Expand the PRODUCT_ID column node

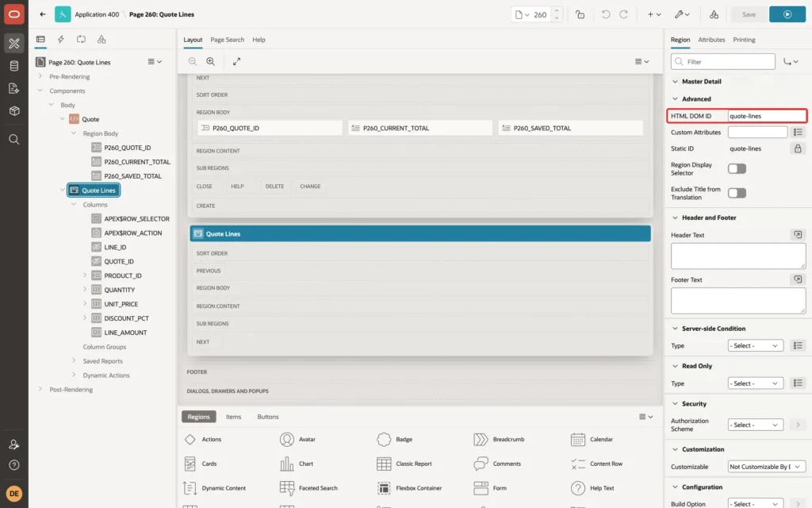point(85,275)
